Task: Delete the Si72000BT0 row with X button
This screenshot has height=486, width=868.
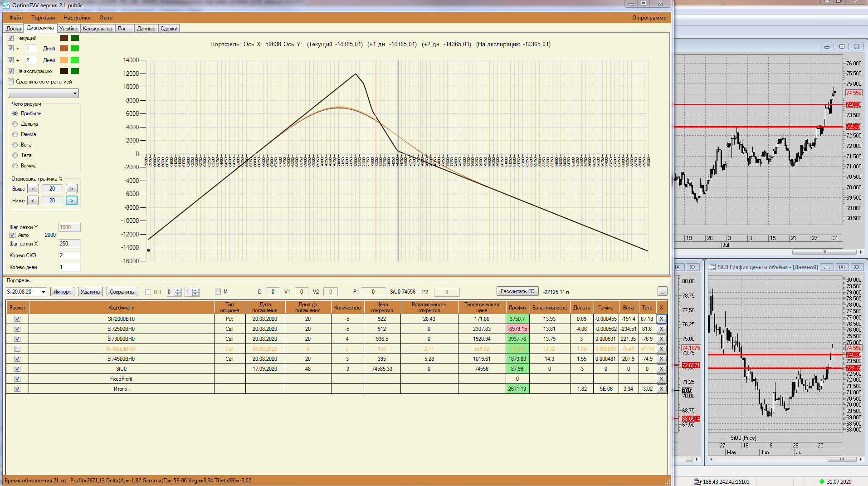Action: pos(661,319)
